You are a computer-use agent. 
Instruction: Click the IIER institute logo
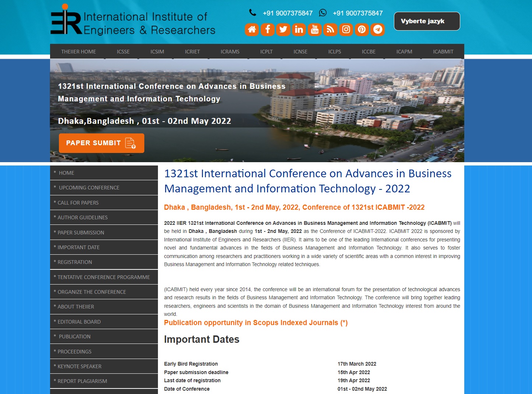click(133, 20)
